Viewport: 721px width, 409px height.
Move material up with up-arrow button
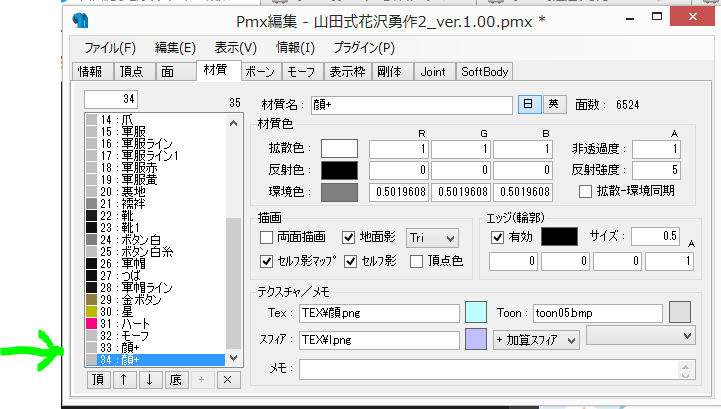[124, 380]
